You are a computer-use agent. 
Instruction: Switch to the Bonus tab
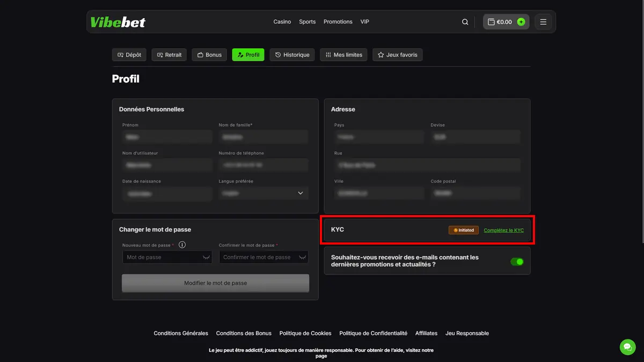(x=209, y=55)
